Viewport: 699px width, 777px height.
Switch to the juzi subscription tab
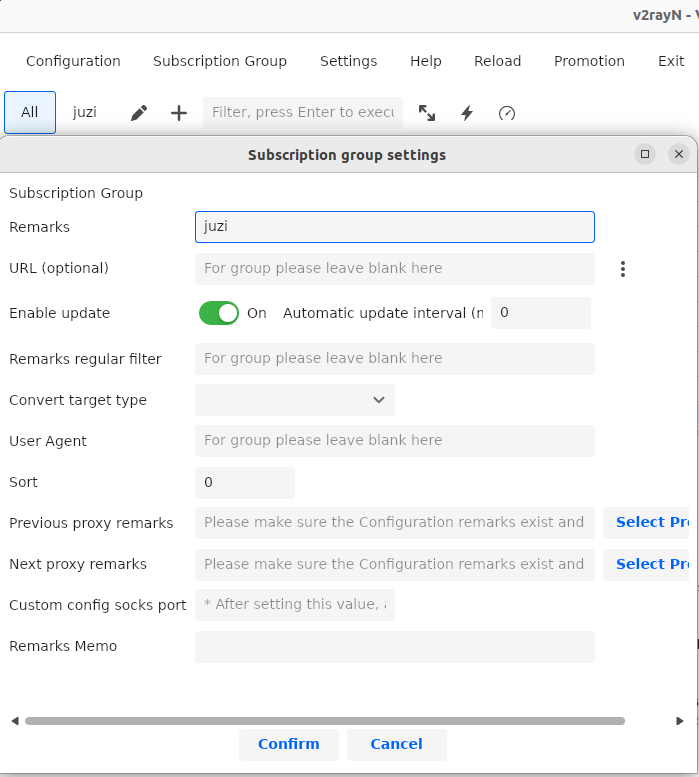click(85, 112)
